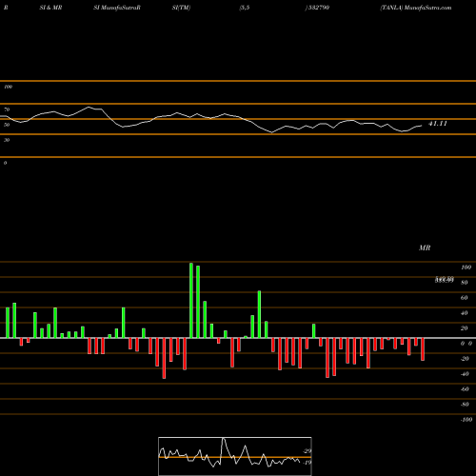Screen dimensions: 476x476
Task: Click the MR axis label -40
Action: click(x=465, y=374)
